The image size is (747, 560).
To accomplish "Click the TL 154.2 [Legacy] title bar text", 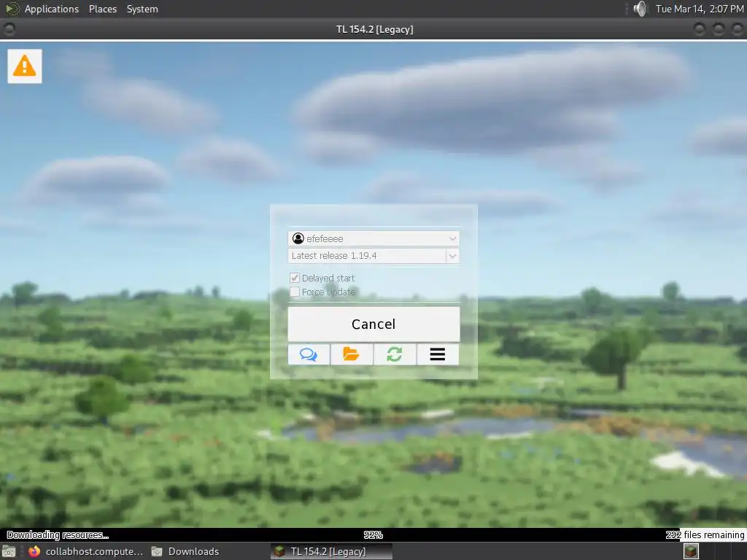I will (x=374, y=29).
